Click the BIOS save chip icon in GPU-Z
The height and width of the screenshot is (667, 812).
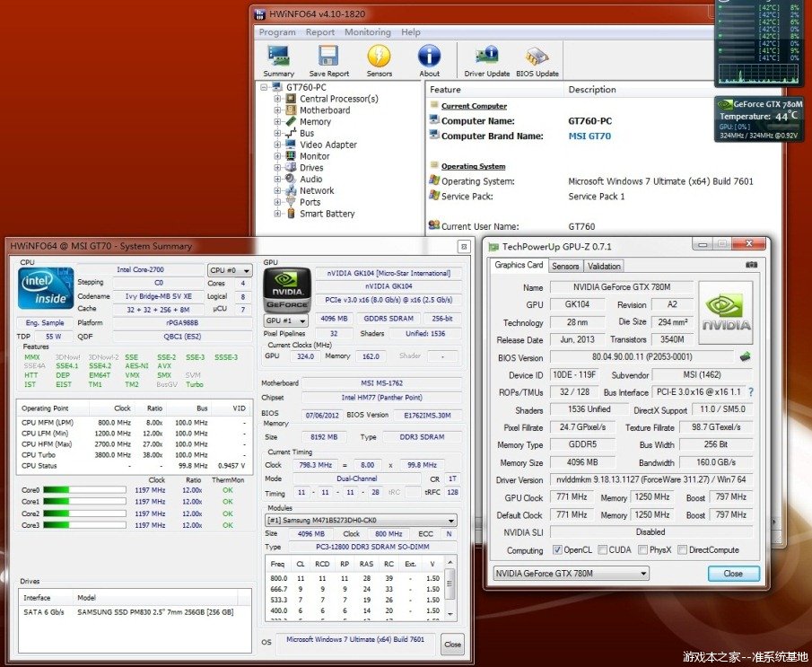pos(746,356)
